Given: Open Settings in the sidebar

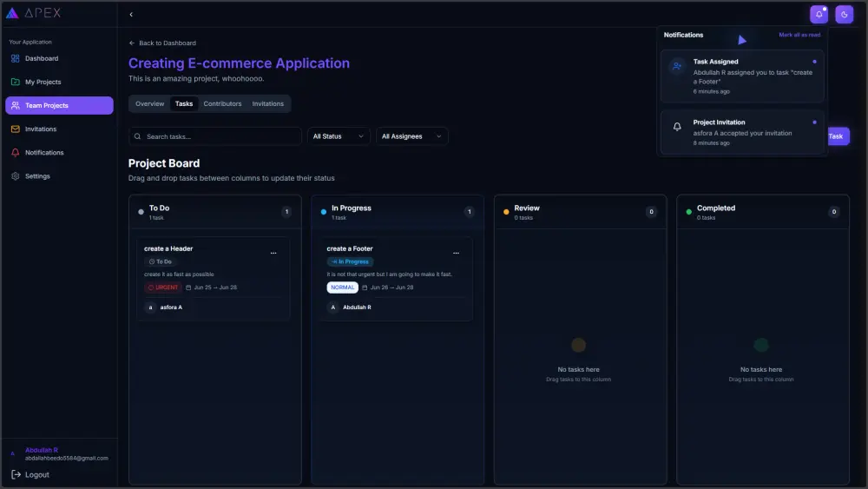Looking at the screenshot, I should pos(59,176).
